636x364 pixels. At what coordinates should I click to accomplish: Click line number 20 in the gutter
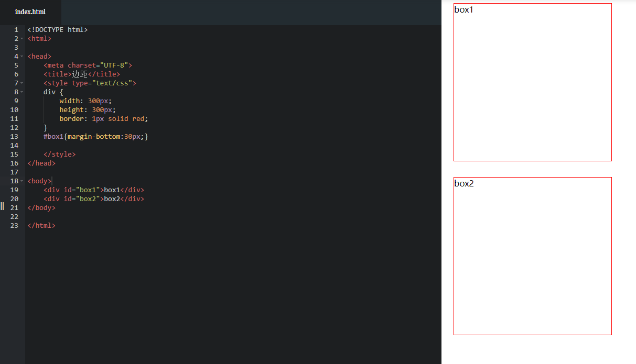[14, 199]
